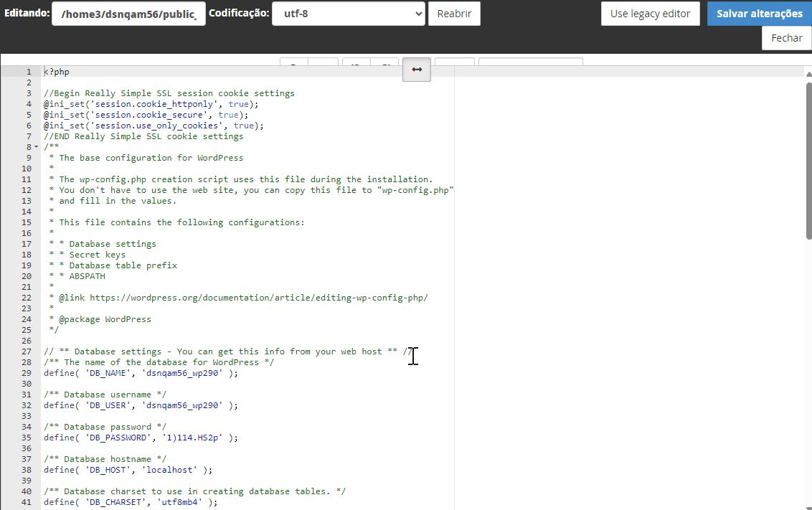
Task: Click the @link wordpress.org documentation line
Action: pos(238,298)
